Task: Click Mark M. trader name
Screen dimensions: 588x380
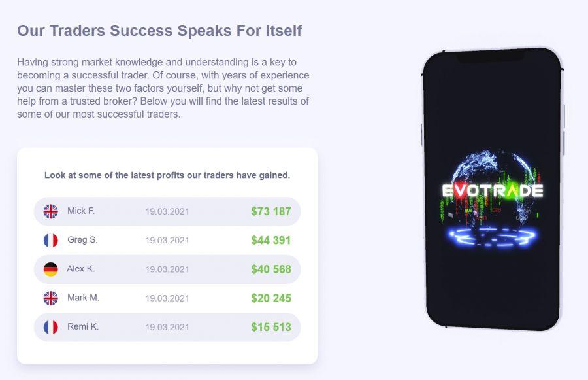Action: pos(83,298)
